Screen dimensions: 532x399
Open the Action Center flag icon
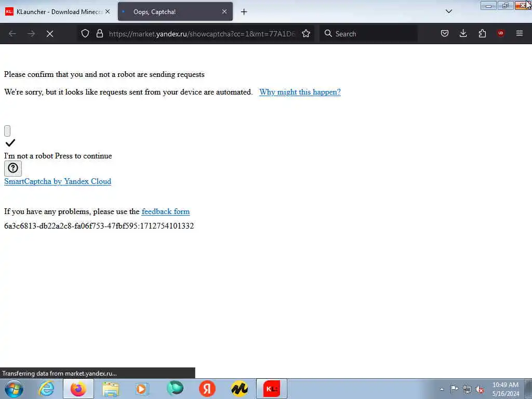click(454, 389)
